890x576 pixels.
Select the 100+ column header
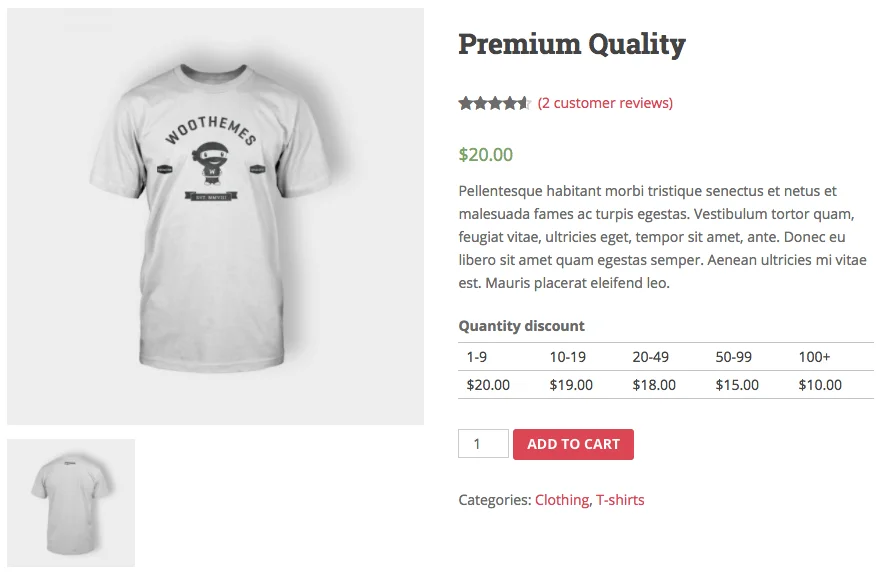tap(810, 356)
